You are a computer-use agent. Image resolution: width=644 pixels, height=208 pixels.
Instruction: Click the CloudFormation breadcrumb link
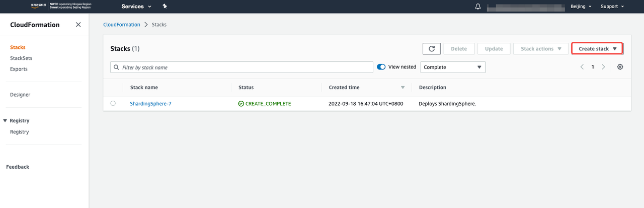point(121,25)
